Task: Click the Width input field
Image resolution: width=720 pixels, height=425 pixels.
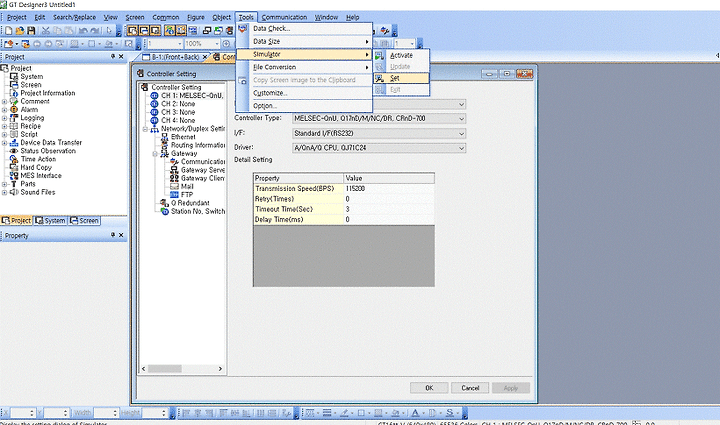Action: (106, 413)
